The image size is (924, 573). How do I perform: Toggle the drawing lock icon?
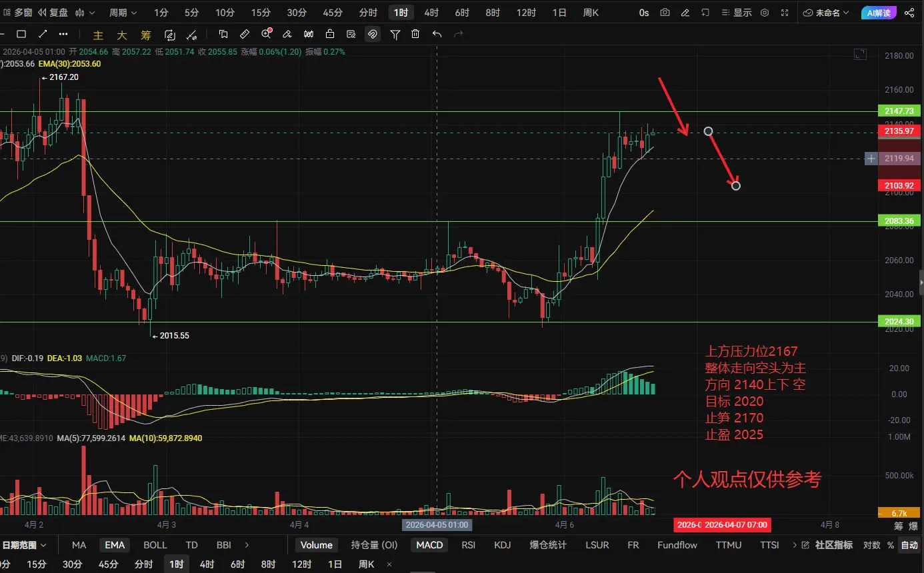click(x=330, y=35)
